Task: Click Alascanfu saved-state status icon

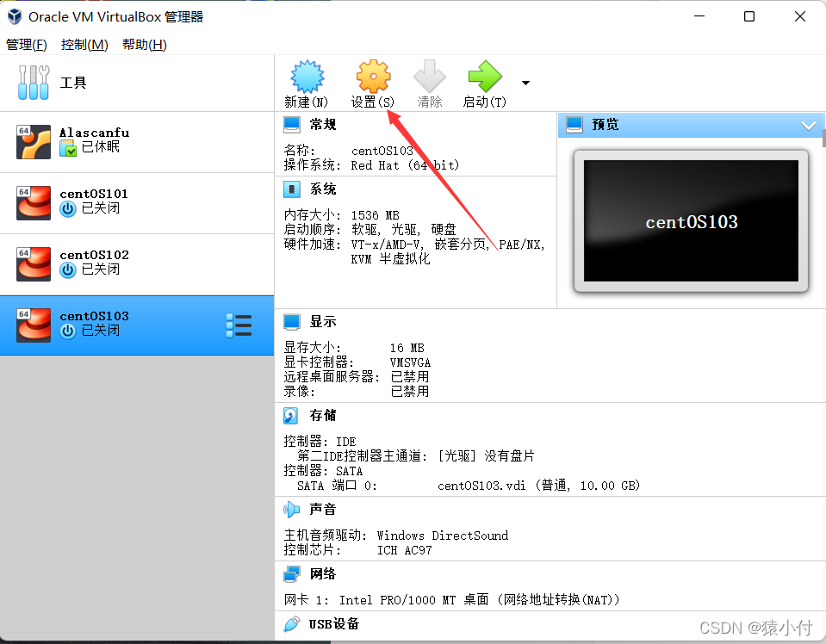Action: tap(68, 148)
